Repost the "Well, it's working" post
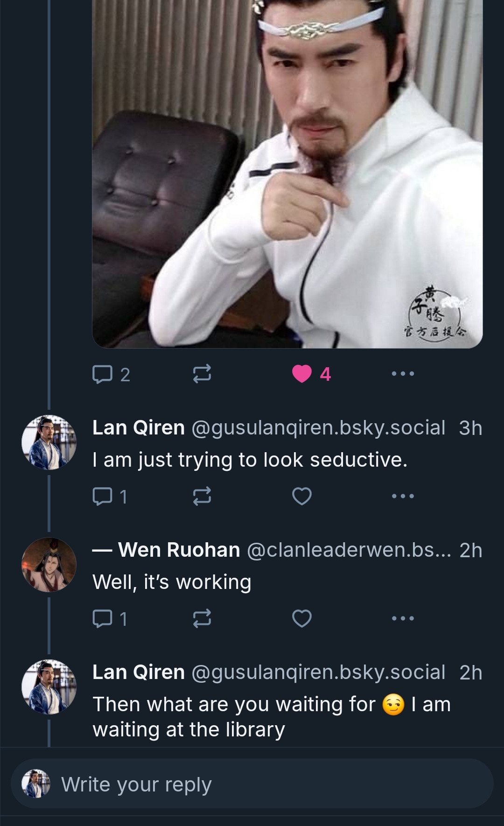504x826 pixels. [202, 619]
